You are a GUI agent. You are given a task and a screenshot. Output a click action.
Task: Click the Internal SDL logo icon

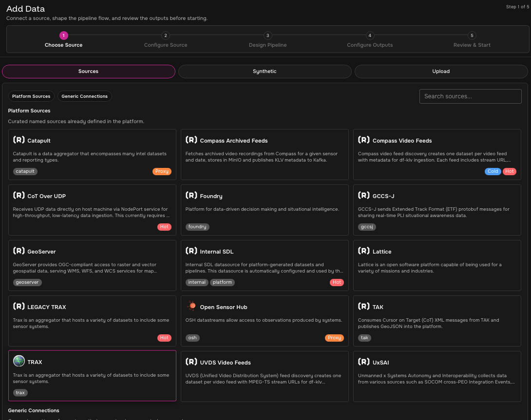191,251
